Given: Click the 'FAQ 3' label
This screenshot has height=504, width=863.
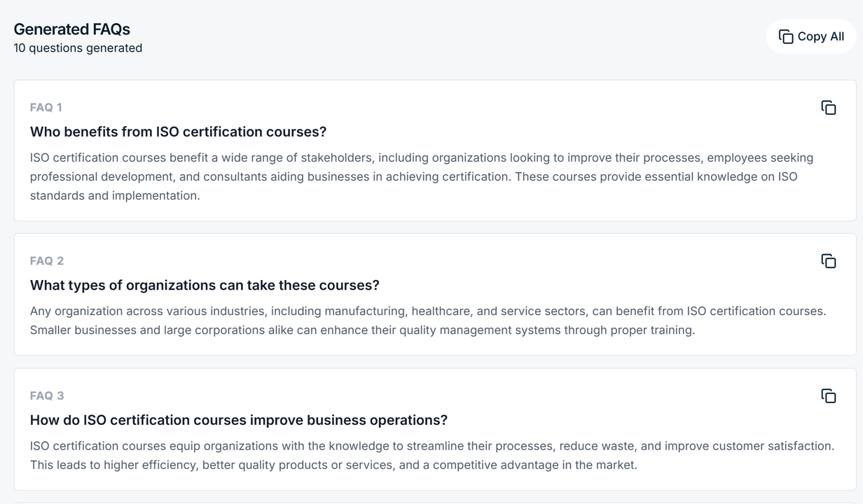Looking at the screenshot, I should [47, 395].
